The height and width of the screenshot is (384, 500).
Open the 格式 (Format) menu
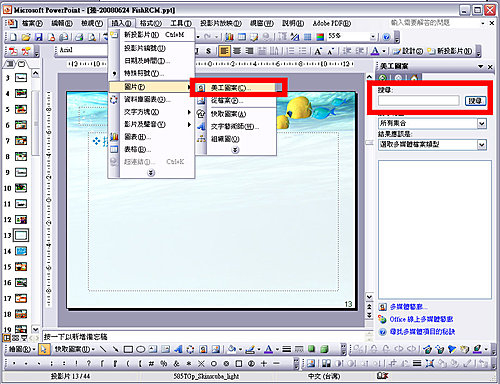pos(151,23)
